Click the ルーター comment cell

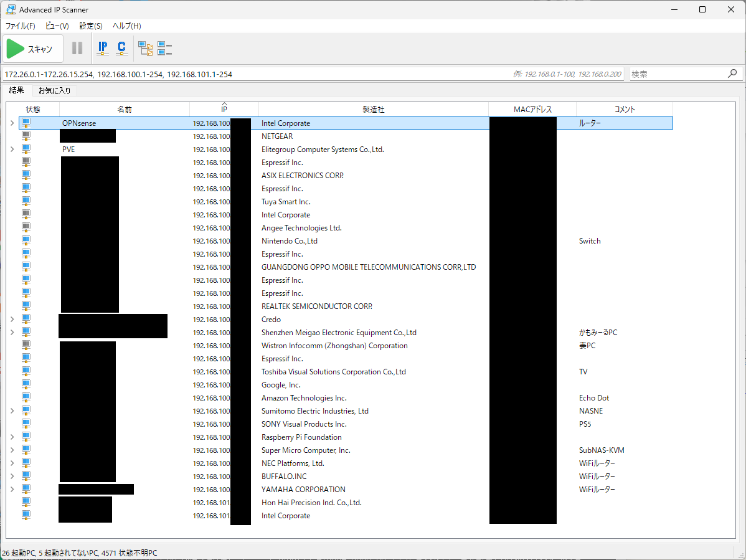pyautogui.click(x=590, y=123)
